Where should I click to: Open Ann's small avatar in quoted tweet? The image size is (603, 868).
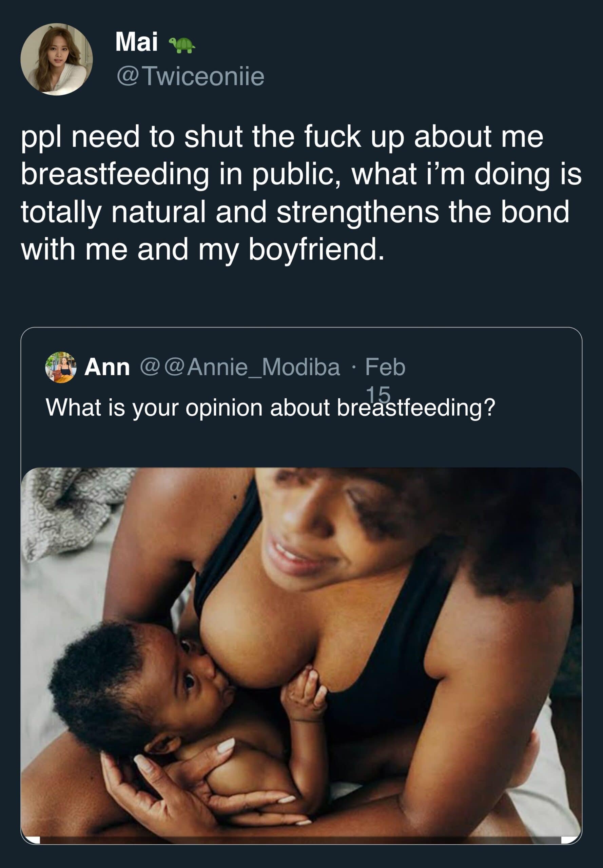tap(60, 367)
